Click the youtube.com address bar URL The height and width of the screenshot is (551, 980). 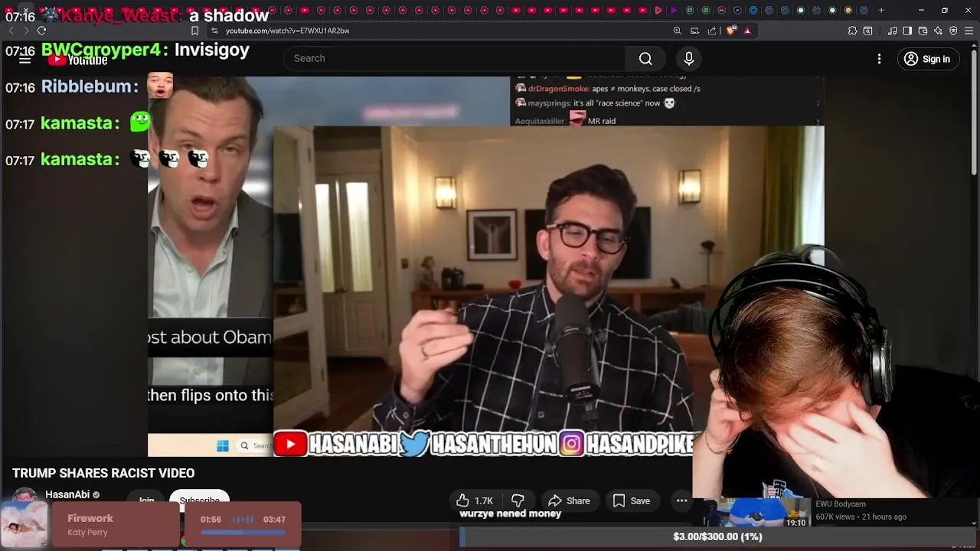[x=287, y=31]
